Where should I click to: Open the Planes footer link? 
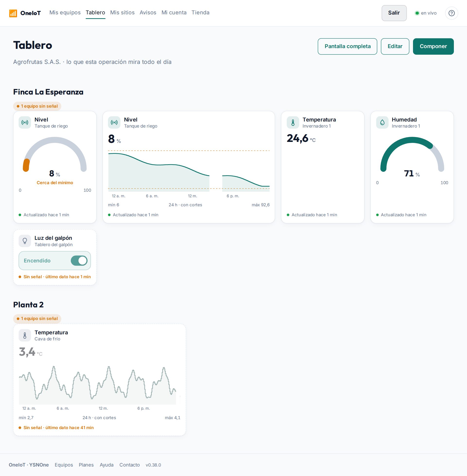point(86,465)
